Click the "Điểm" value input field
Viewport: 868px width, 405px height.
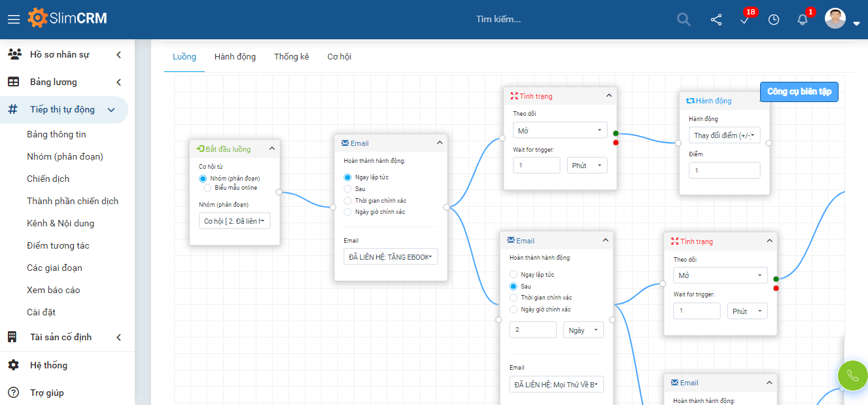(x=724, y=170)
